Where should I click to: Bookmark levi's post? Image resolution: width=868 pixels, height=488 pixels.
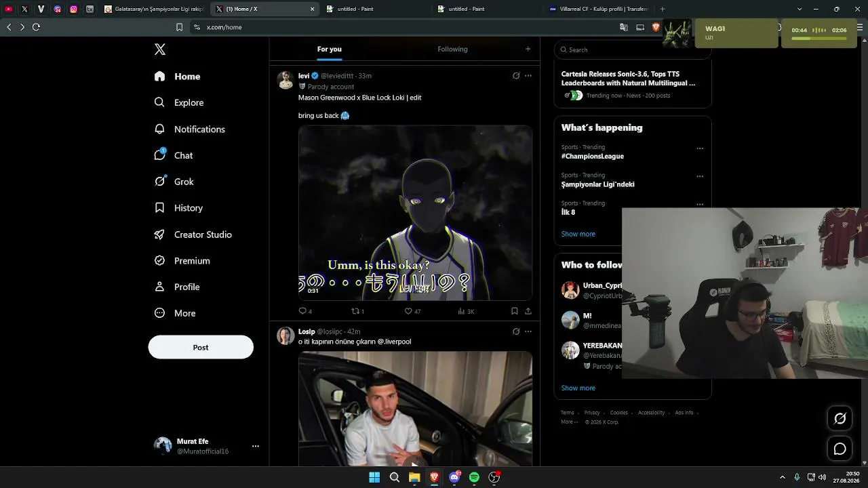(x=515, y=311)
